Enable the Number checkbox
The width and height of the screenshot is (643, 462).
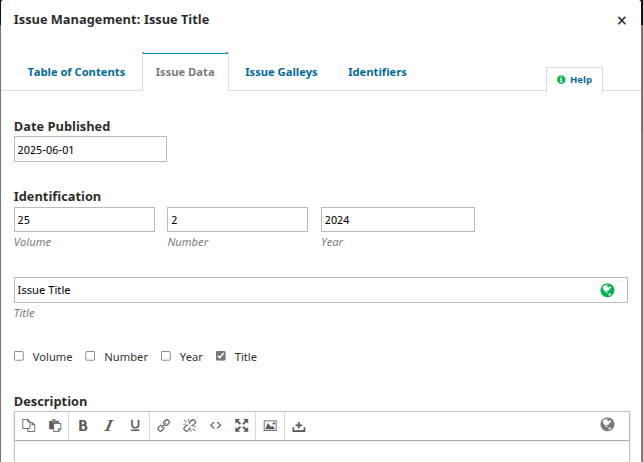tap(91, 356)
